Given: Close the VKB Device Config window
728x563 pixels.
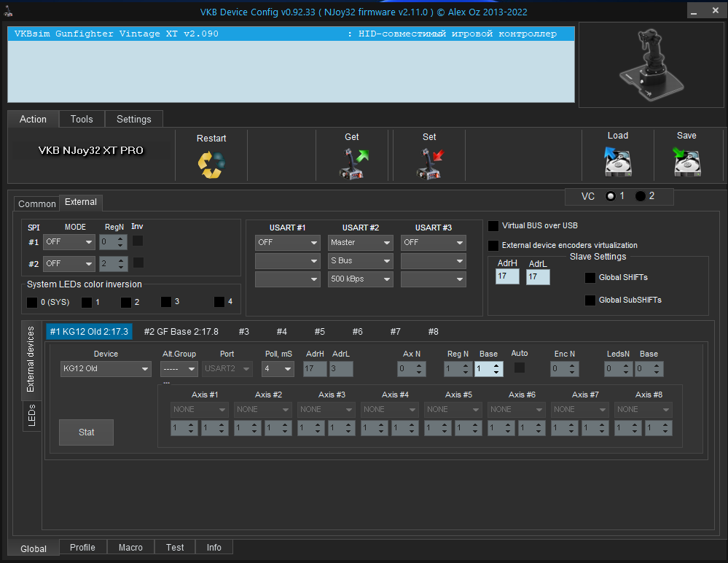Looking at the screenshot, I should click(716, 11).
